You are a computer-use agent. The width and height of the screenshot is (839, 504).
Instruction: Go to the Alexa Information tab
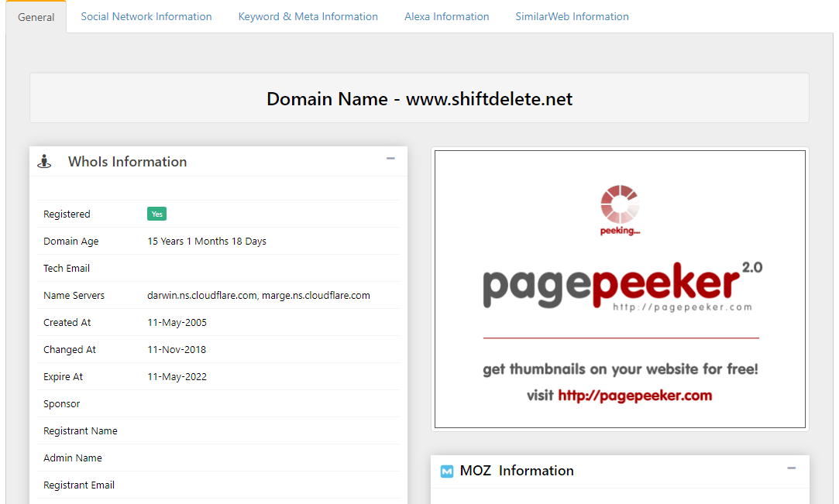[x=446, y=16]
